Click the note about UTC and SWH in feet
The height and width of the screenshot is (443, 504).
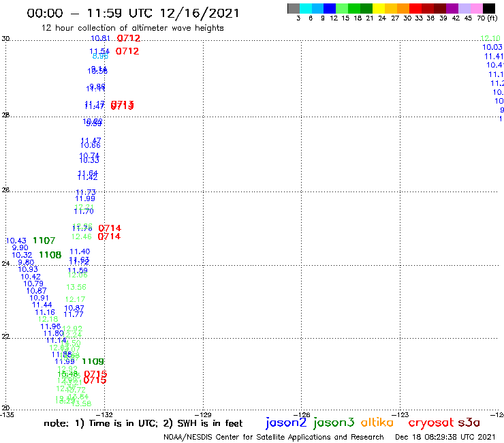pos(143,423)
